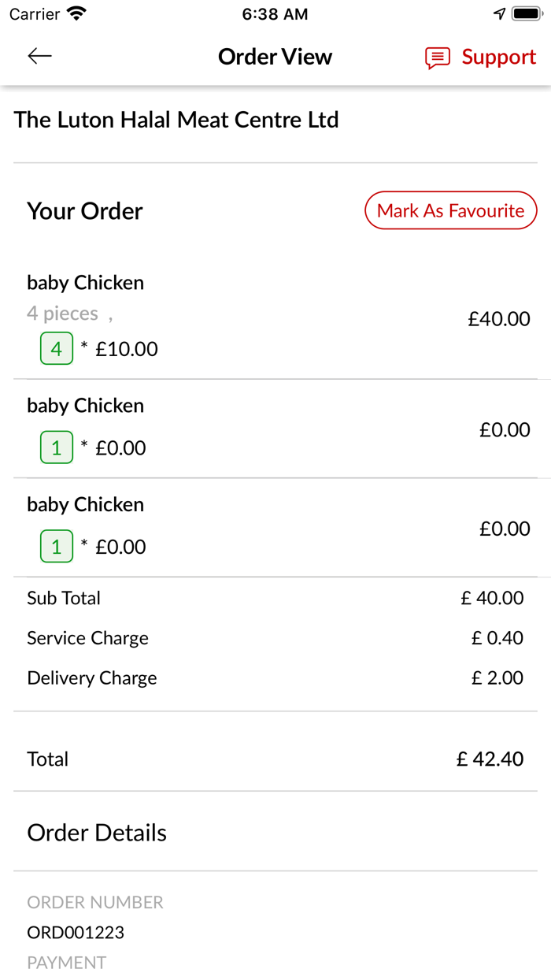Tap quantity badge on third baby Chicken
This screenshot has width=551, height=980.
[57, 547]
